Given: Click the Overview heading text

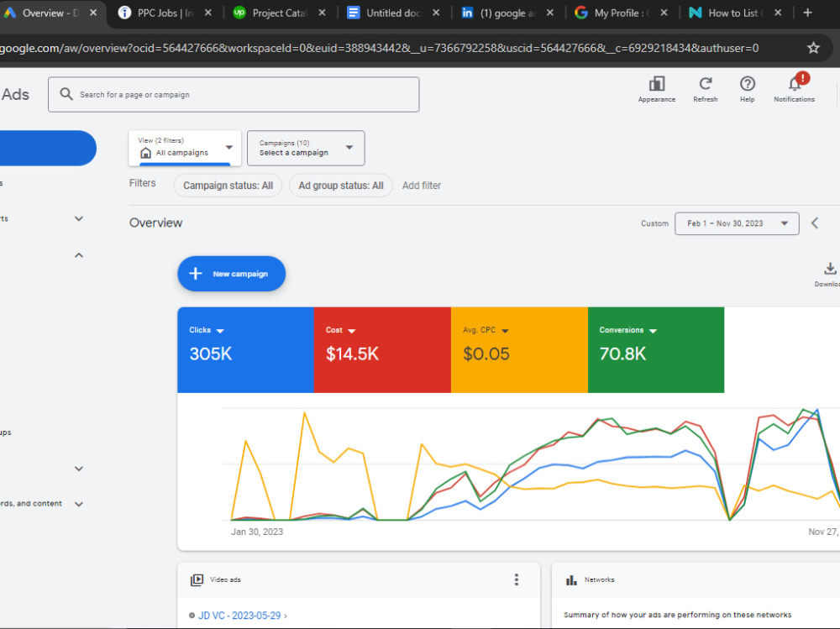Looking at the screenshot, I should click(x=156, y=223).
